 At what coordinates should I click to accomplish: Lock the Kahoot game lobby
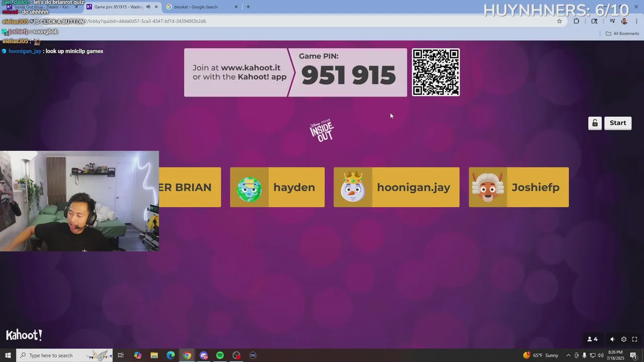click(595, 123)
